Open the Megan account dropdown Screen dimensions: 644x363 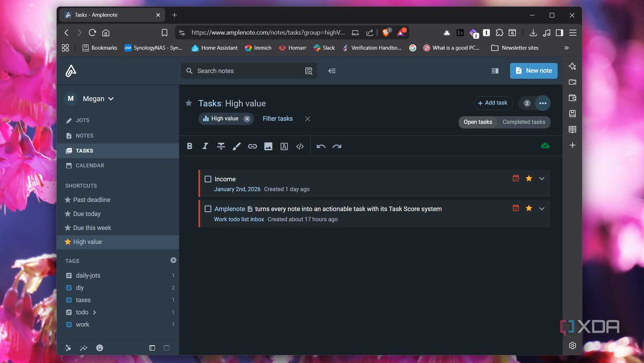click(x=97, y=98)
